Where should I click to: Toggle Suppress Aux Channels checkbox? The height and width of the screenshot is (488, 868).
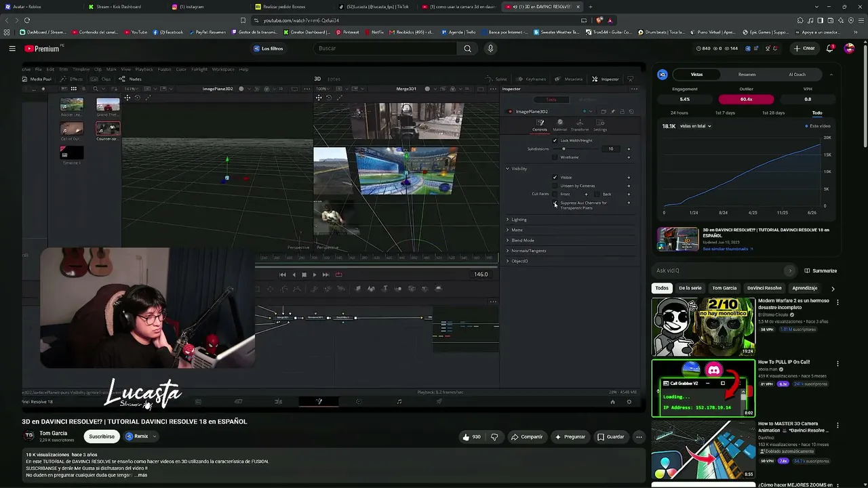[x=555, y=203]
